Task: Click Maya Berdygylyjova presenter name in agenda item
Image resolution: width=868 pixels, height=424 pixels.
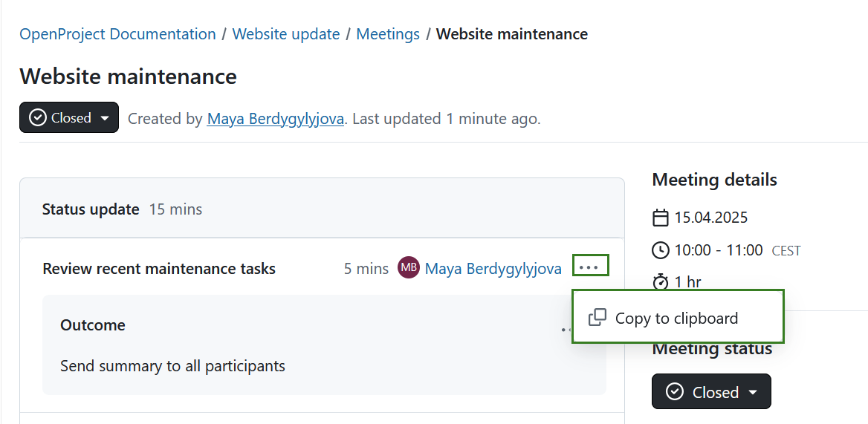Action: pyautogui.click(x=493, y=269)
